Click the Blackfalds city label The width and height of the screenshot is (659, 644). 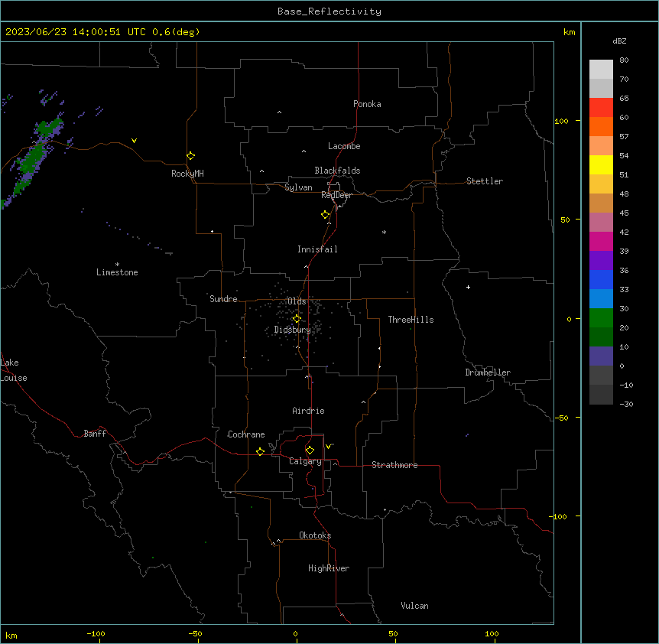coord(337,171)
